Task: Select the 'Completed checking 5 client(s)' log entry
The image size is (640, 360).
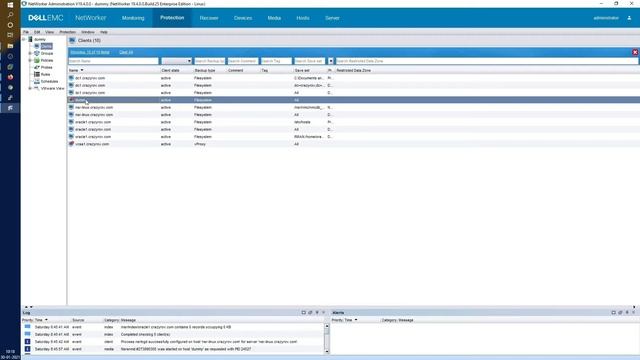Action: point(173,334)
